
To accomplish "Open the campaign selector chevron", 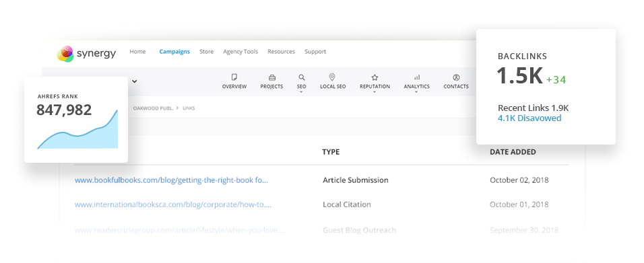I will pos(134,81).
